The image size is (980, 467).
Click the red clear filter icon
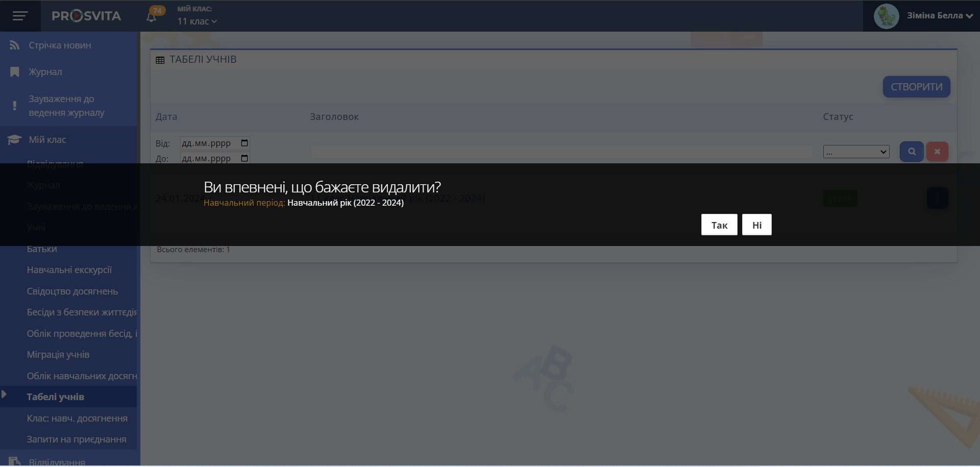point(937,152)
